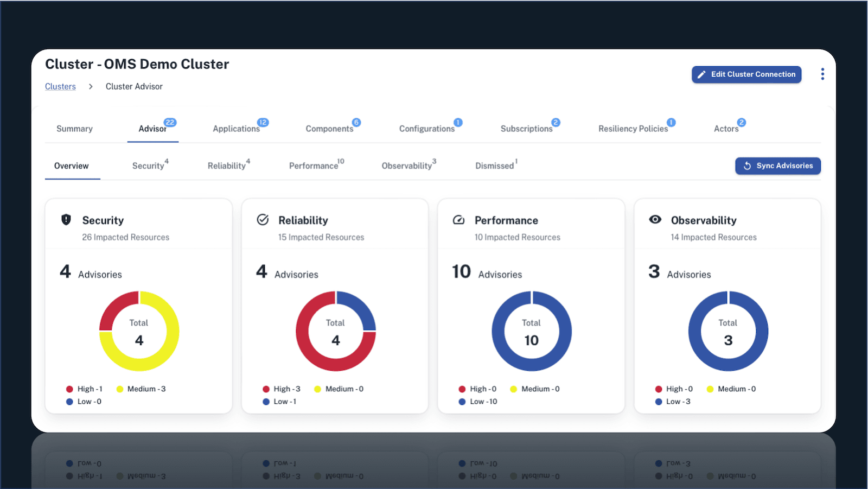
Task: Expand the Resiliency Policies section
Action: click(x=633, y=129)
